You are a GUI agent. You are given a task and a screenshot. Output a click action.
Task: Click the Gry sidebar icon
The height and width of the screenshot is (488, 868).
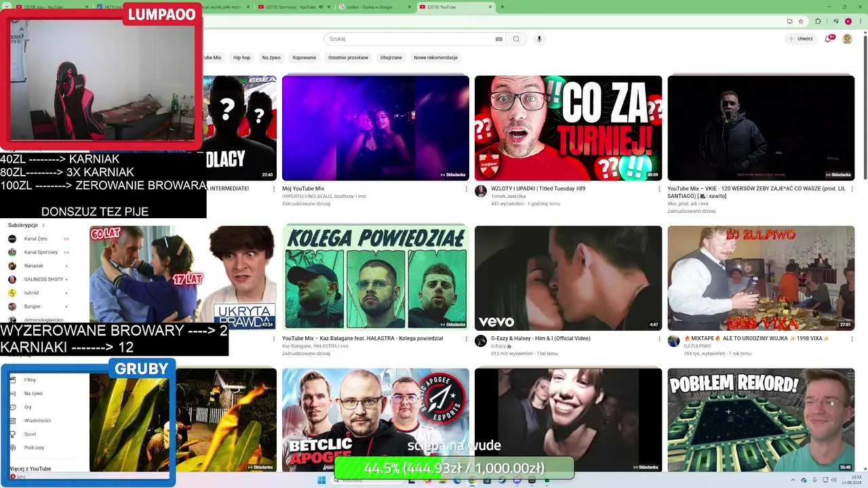tap(12, 407)
